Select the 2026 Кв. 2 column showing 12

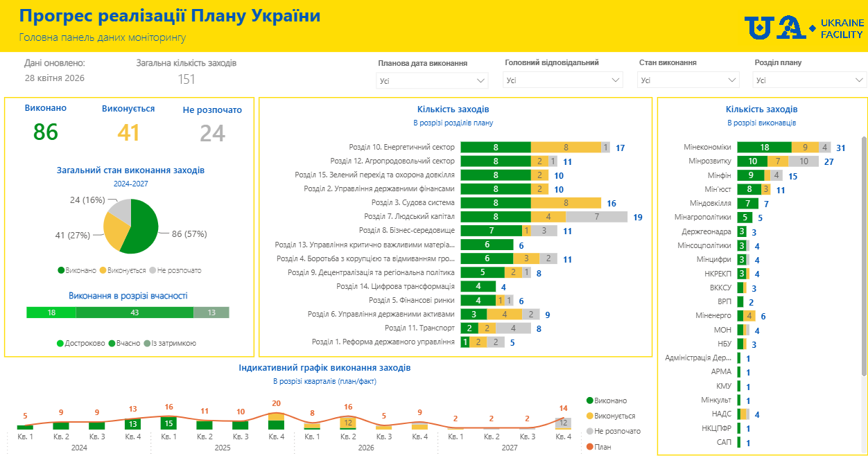(348, 423)
